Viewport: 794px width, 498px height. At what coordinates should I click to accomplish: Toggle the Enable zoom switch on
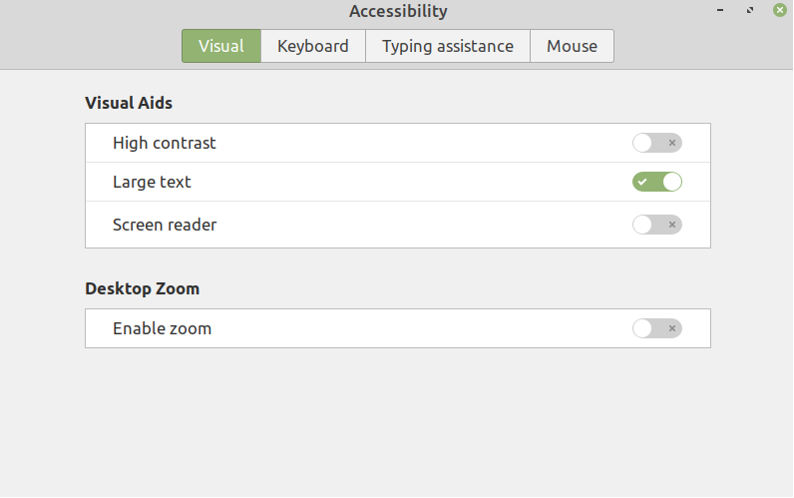[657, 328]
